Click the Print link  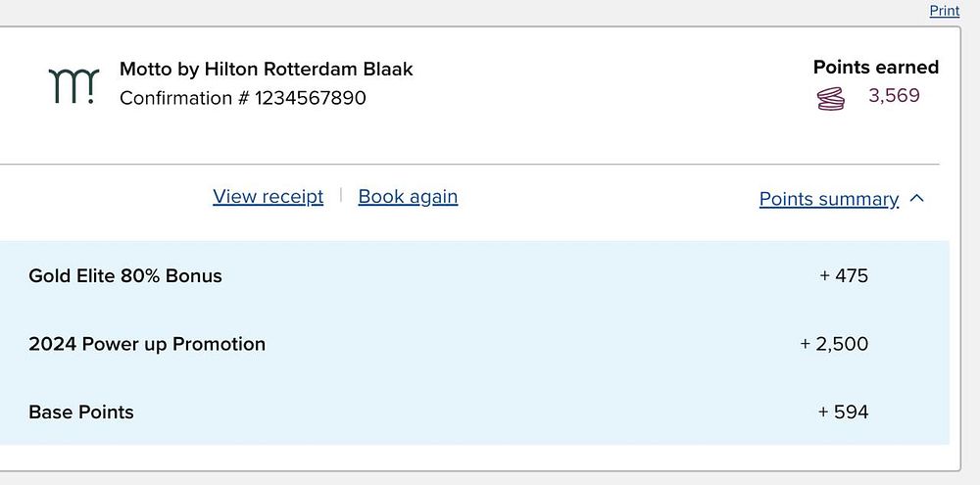(944, 11)
